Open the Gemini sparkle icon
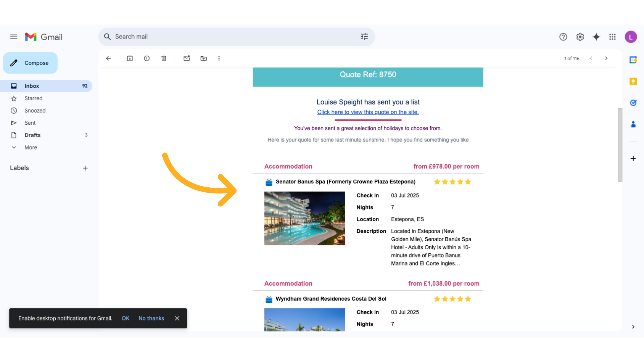 [x=596, y=37]
